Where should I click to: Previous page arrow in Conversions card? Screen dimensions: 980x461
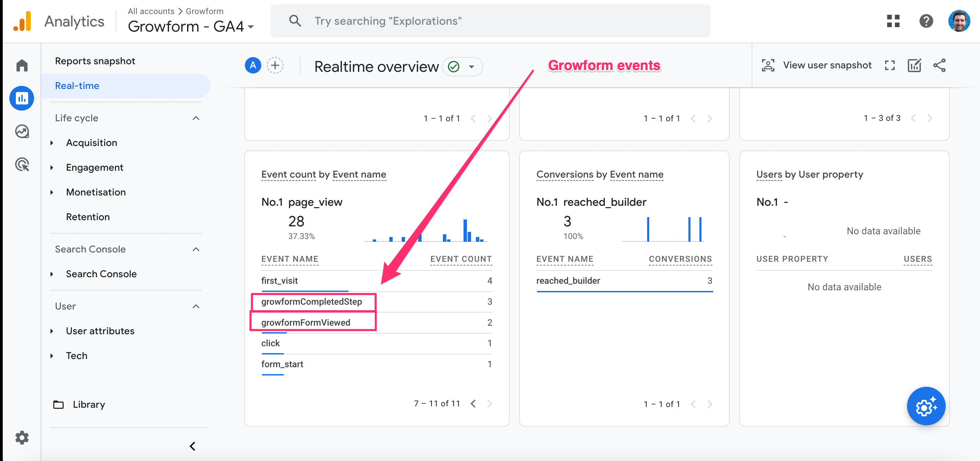click(693, 404)
